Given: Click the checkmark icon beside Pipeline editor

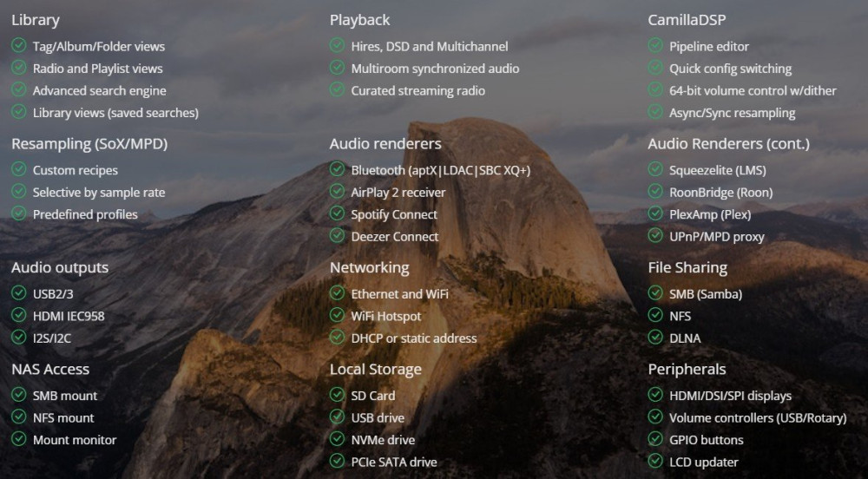Looking at the screenshot, I should (x=655, y=45).
